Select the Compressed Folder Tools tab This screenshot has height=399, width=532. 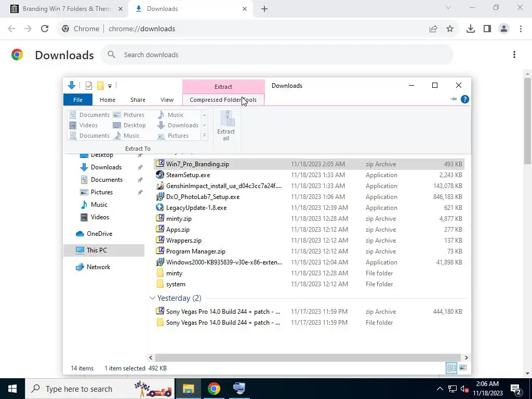click(x=223, y=100)
